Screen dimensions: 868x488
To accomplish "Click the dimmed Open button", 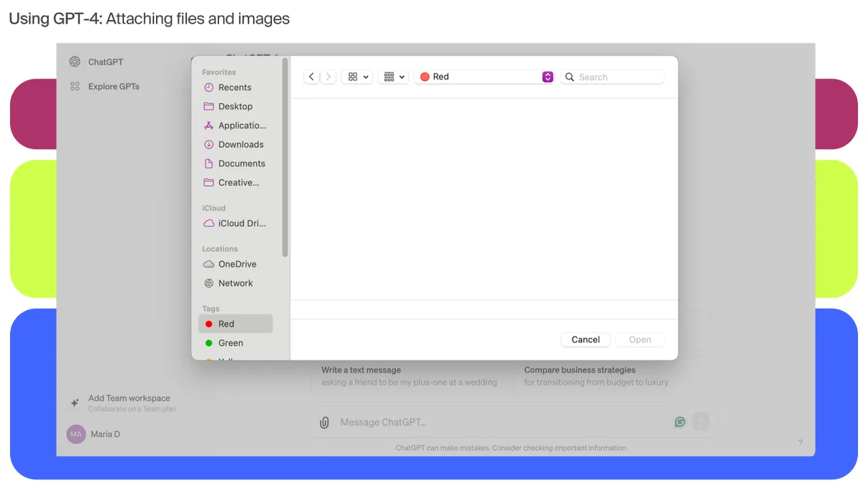I will pyautogui.click(x=640, y=339).
